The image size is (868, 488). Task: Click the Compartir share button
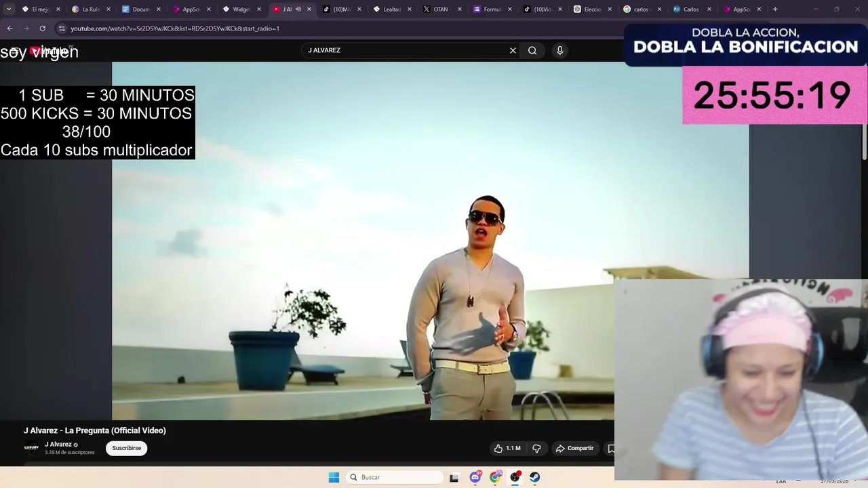(574, 448)
